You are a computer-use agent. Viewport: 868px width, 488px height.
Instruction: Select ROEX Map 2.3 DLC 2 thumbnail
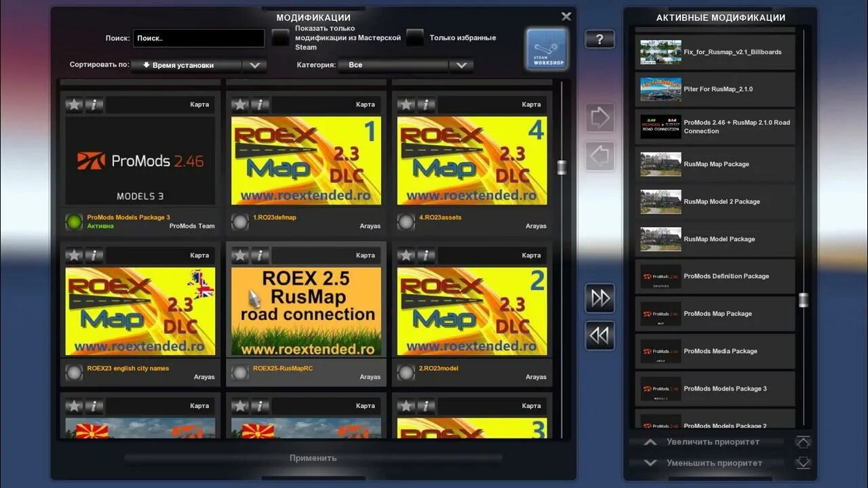point(472,311)
